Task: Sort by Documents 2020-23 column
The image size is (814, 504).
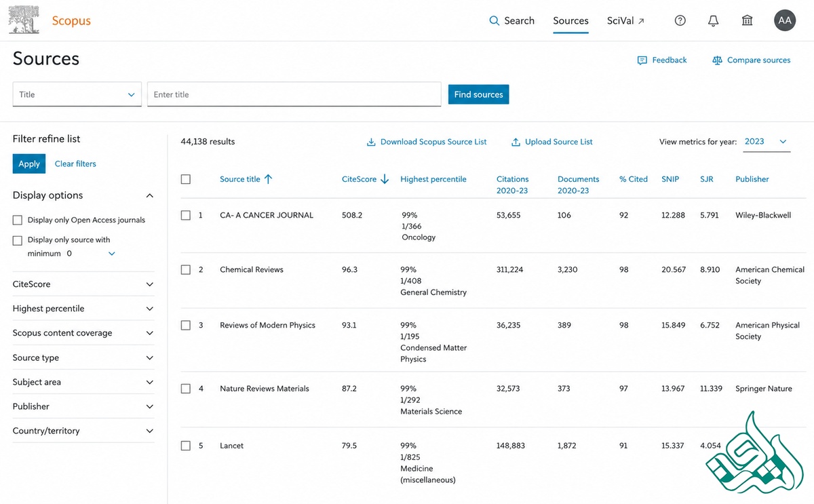Action: [x=579, y=185]
